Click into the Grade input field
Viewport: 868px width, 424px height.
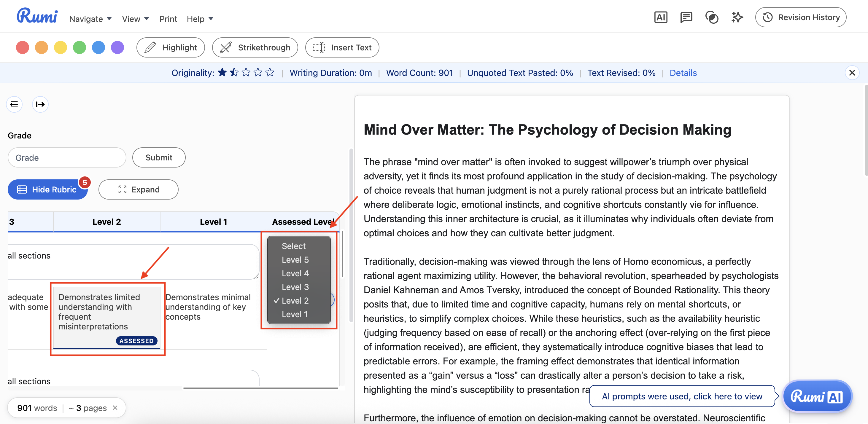coord(67,158)
